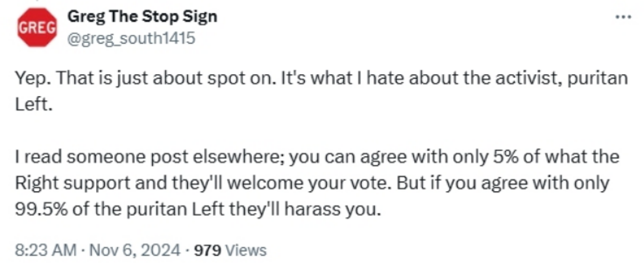Screen dimensions: 644x268
Task: Click the @greg_south1415 handle
Action: click(x=131, y=39)
